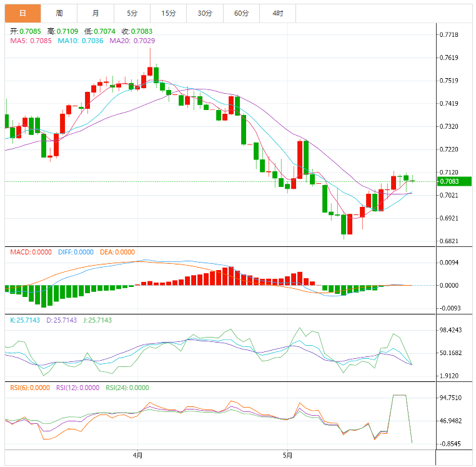This screenshot has height=467, width=476.
Task: Select the 日 daily chart tab
Action: coord(23,13)
